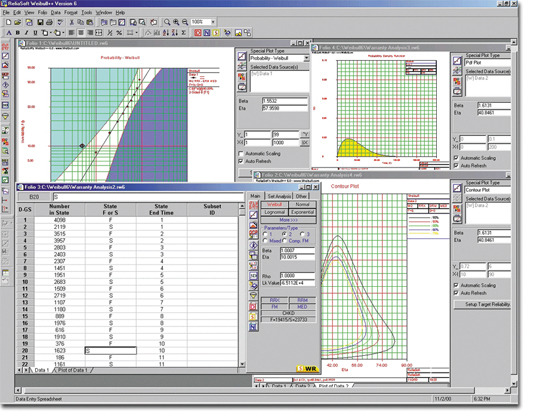Select the 3 parameter radio button
This screenshot has height=419, width=537.
(302, 234)
